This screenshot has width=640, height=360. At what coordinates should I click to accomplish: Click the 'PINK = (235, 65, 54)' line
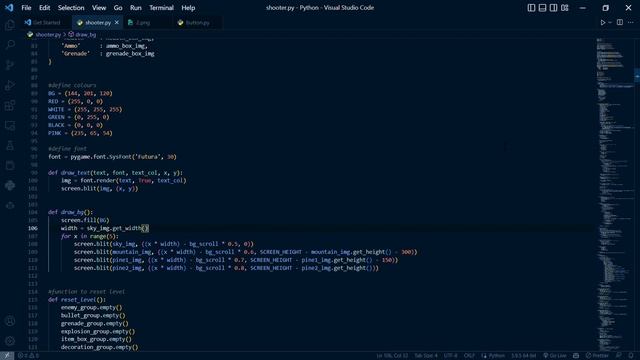[x=80, y=133]
